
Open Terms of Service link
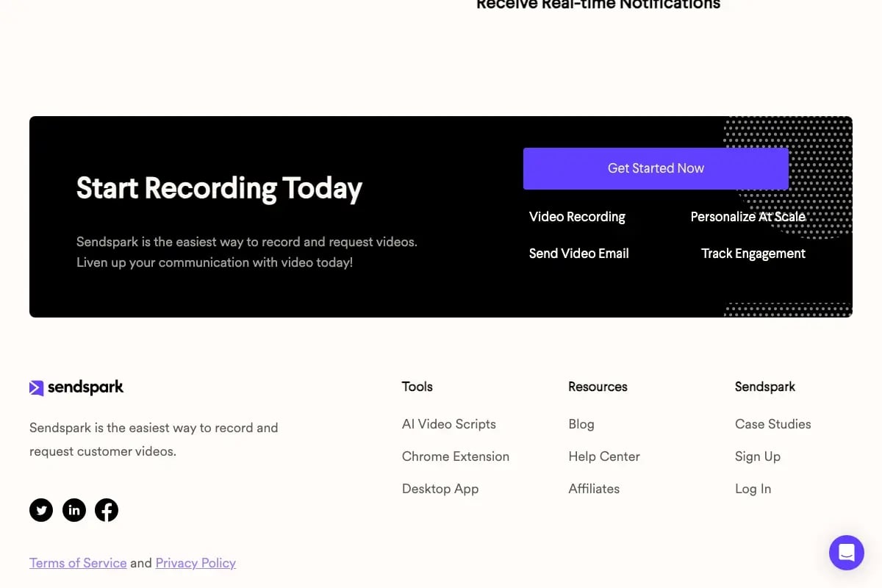(x=78, y=563)
